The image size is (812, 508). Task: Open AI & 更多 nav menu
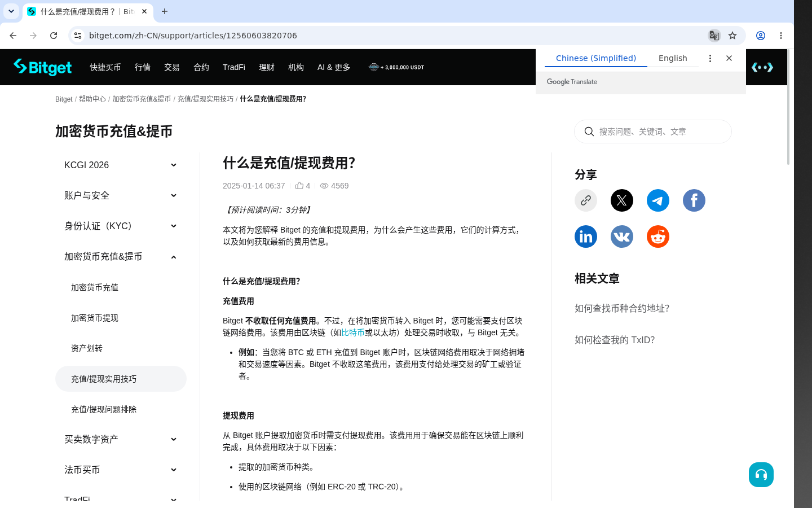point(334,67)
